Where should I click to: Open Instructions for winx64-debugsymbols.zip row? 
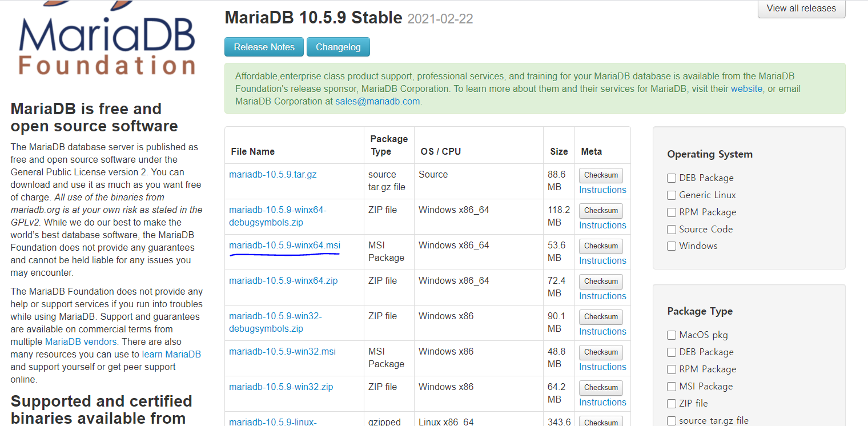tap(602, 226)
